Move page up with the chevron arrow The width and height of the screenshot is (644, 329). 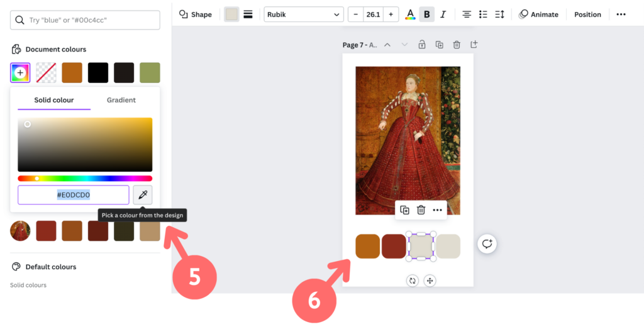point(387,45)
